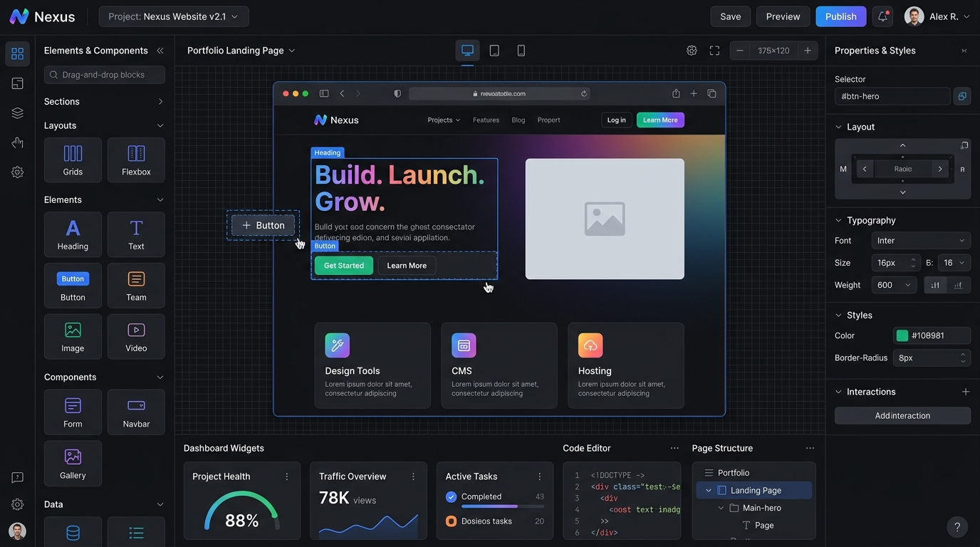Viewport: 980px width, 547px height.
Task: Click the Add interaction button
Action: click(902, 416)
